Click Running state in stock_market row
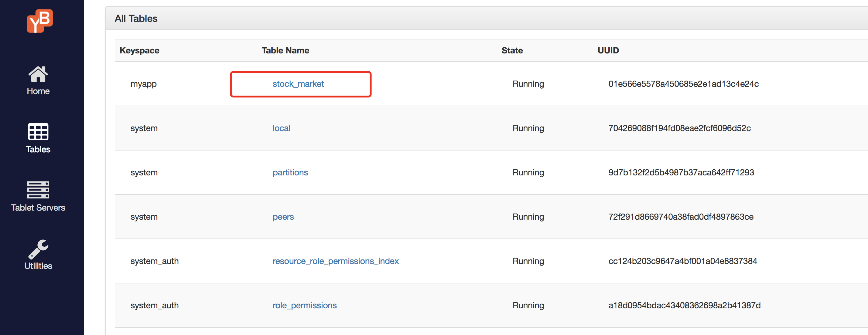868x335 pixels. [528, 84]
